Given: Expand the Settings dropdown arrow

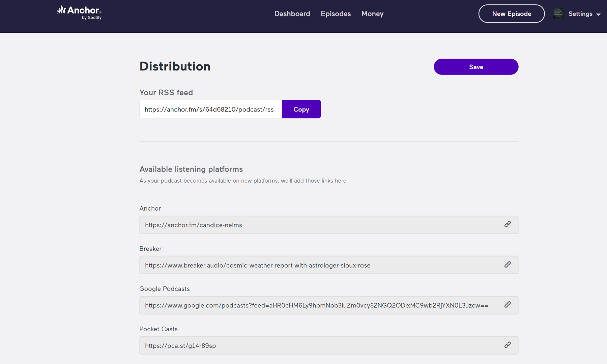Looking at the screenshot, I should 598,14.
